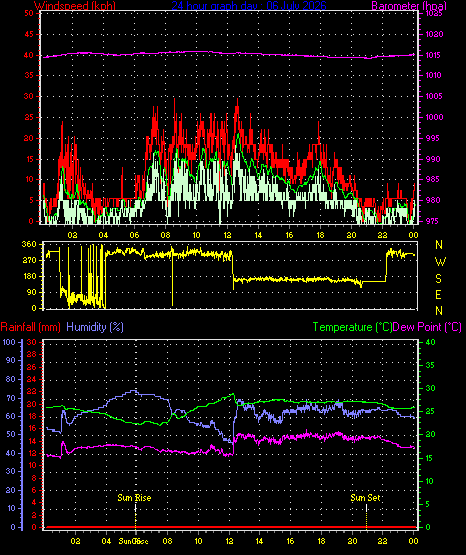Click the Sun Rise marker label
The height and width of the screenshot is (555, 466).
(134, 498)
